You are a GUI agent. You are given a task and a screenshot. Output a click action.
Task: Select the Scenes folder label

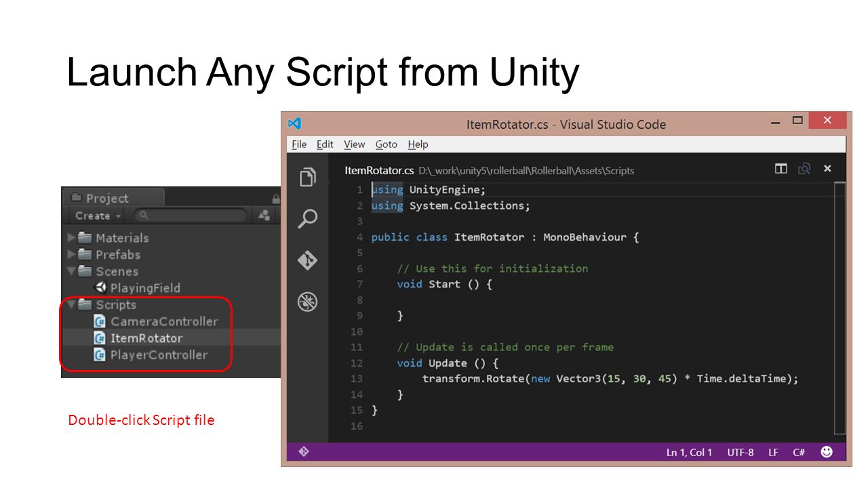click(x=117, y=271)
